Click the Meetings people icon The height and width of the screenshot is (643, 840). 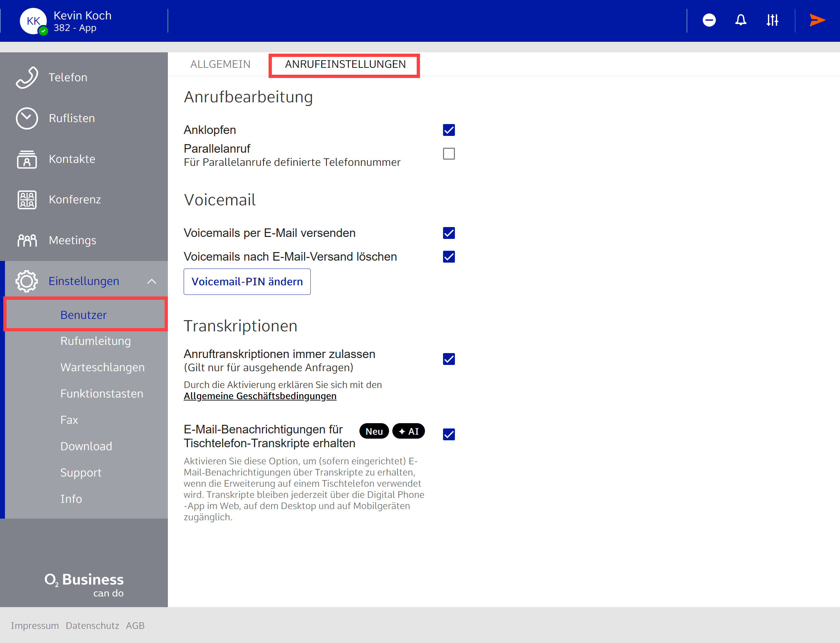(27, 240)
